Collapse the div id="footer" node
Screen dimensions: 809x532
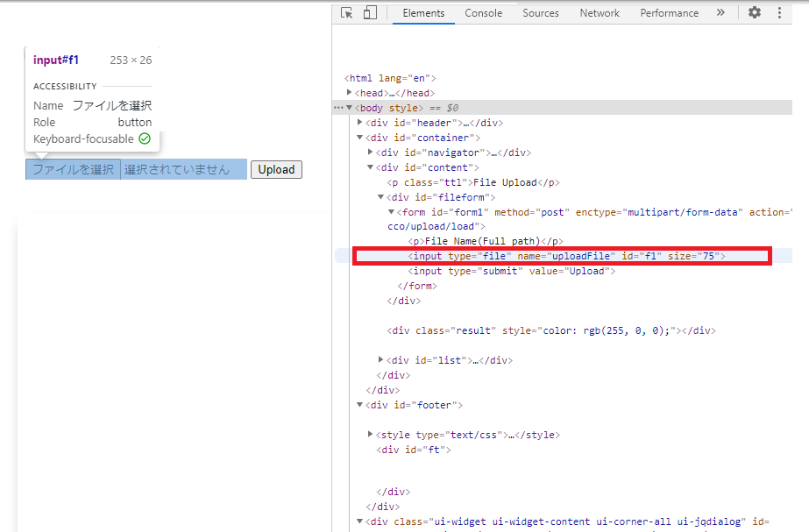(360, 405)
